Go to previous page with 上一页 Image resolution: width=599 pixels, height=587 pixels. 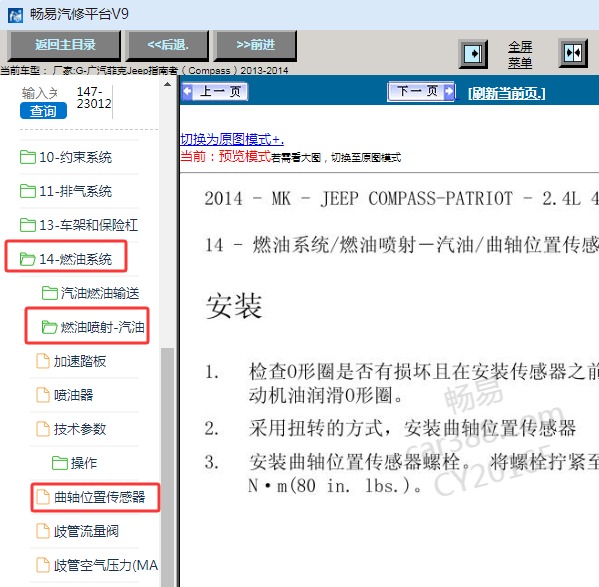pyautogui.click(x=215, y=92)
